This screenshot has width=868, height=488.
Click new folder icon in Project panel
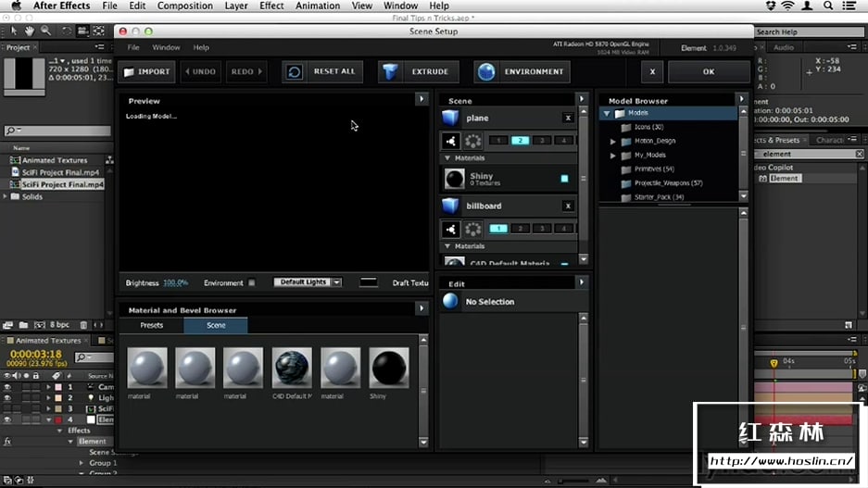tap(23, 325)
